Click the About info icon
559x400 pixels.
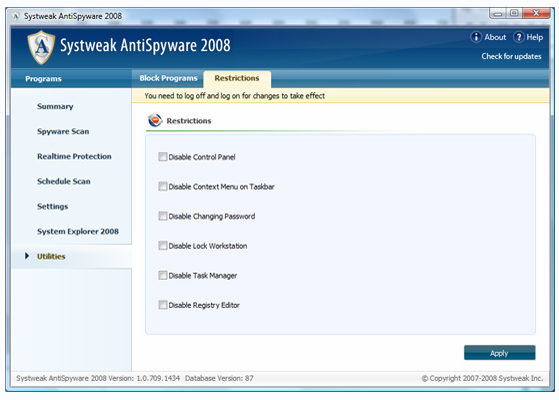(x=476, y=37)
